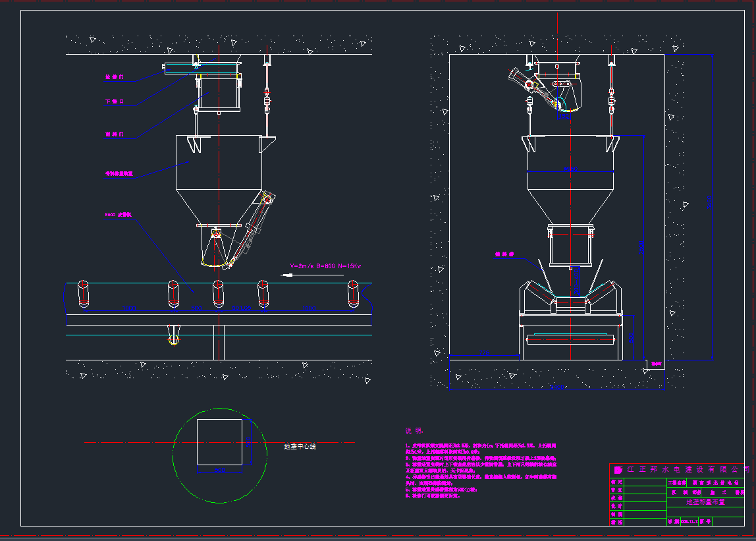
Task: Click the magenta label left of the trough idler
Action: tap(504, 253)
